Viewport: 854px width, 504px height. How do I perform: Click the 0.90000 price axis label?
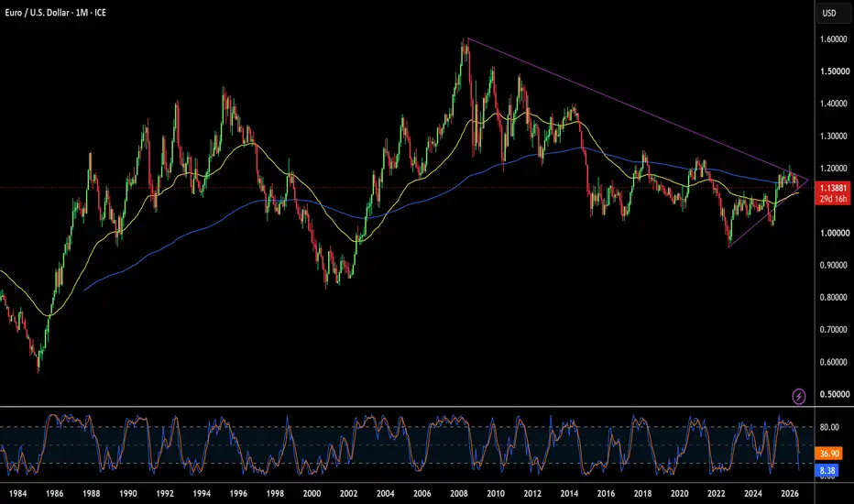[x=834, y=266]
